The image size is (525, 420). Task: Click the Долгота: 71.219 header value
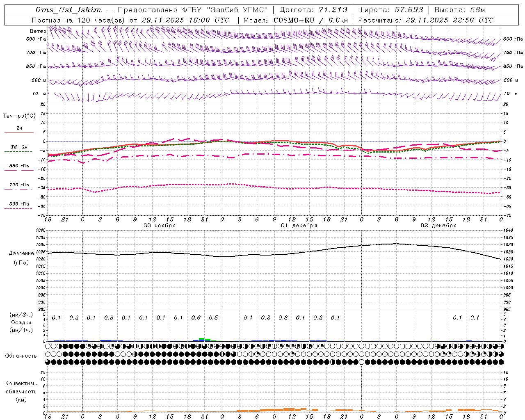[313, 10]
